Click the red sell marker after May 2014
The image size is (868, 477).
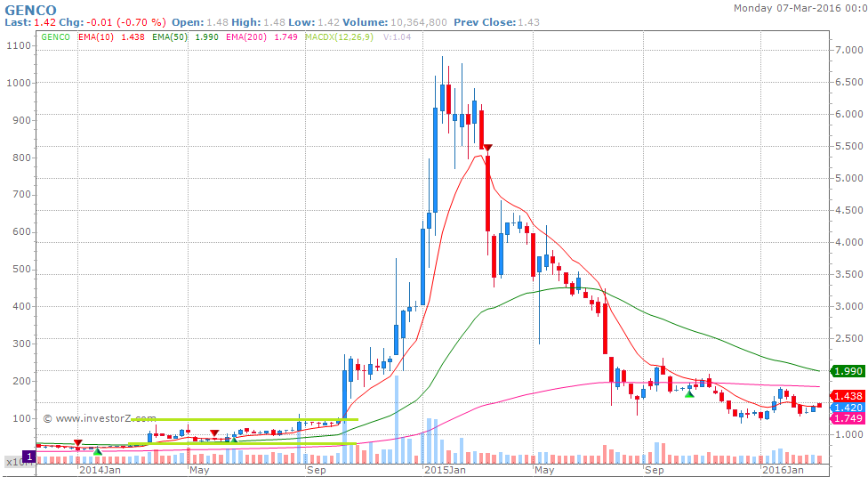point(214,433)
